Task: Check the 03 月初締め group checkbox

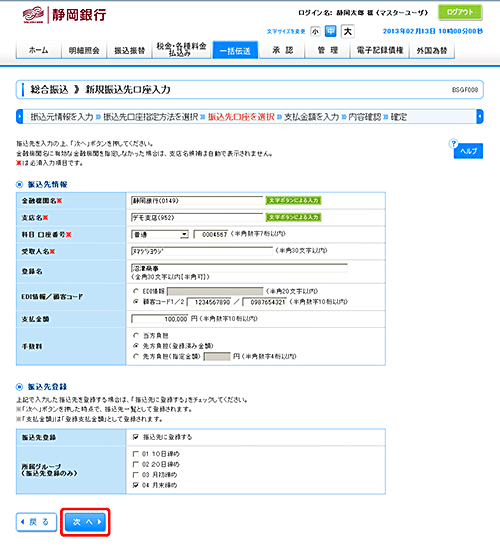Action: [135, 475]
